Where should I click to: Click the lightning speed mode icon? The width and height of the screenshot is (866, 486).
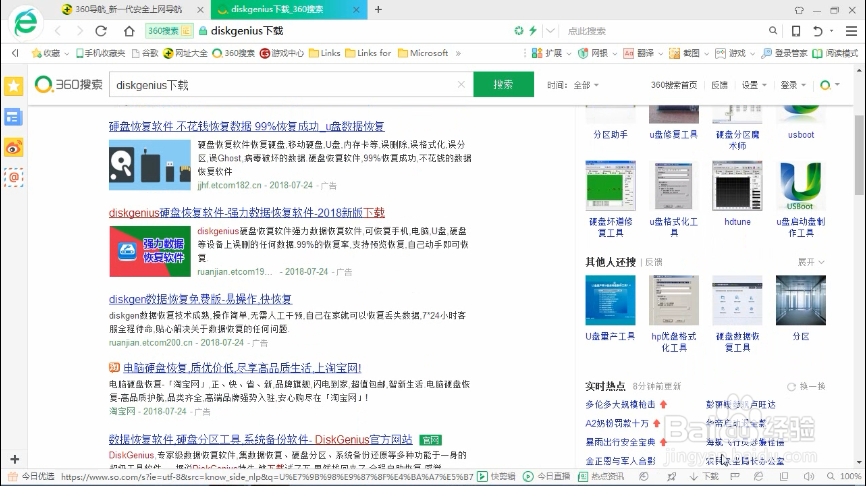click(533, 31)
